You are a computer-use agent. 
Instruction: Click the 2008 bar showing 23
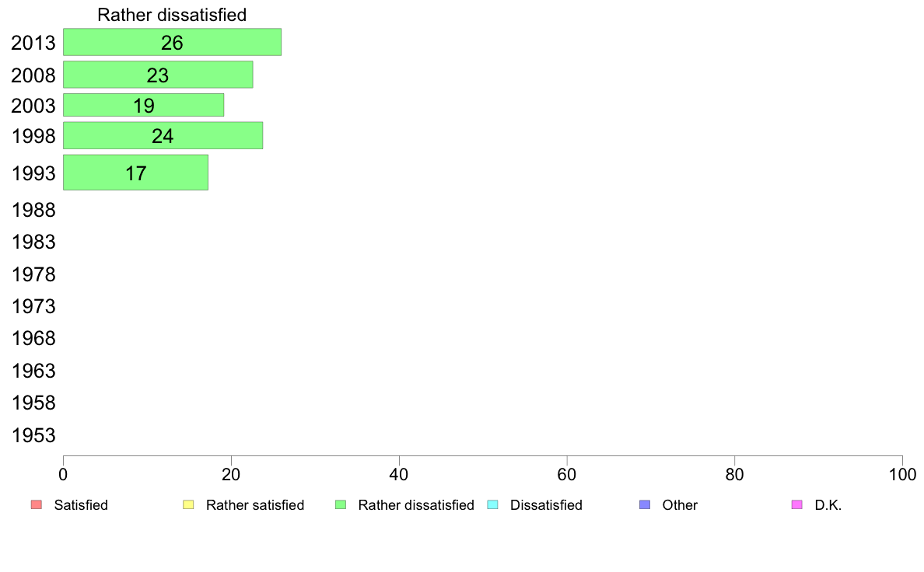click(x=158, y=75)
